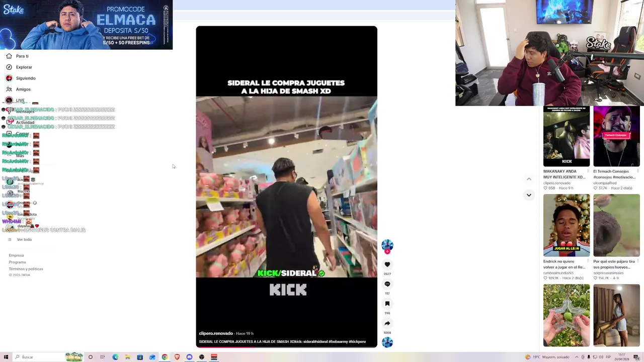Click the Para ti home icon
Image resolution: width=644 pixels, height=362 pixels.
[9, 56]
